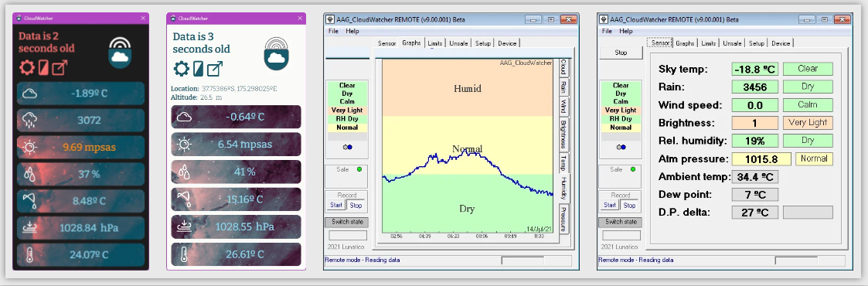Toggle theme contrast icon in dark widget
This screenshot has width=868, height=286.
43,67
